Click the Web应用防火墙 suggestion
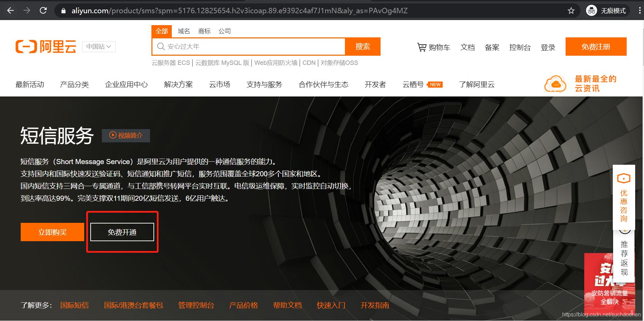The height and width of the screenshot is (321, 644). pos(276,63)
